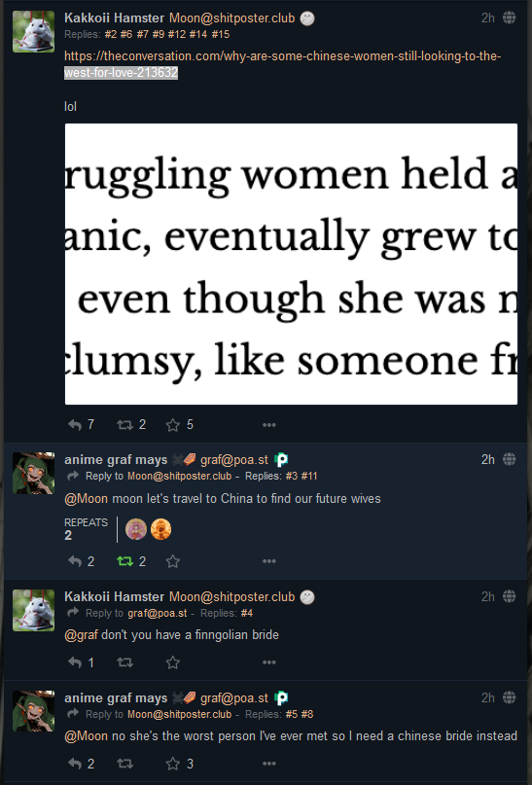This screenshot has width=532, height=785.
Task: Open more options on the top post
Action: (269, 425)
